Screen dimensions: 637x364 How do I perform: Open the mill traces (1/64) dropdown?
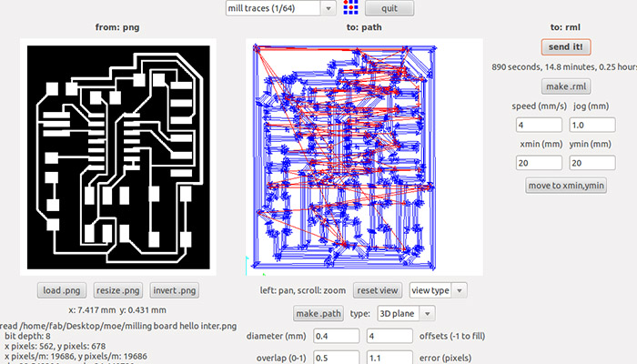(280, 8)
